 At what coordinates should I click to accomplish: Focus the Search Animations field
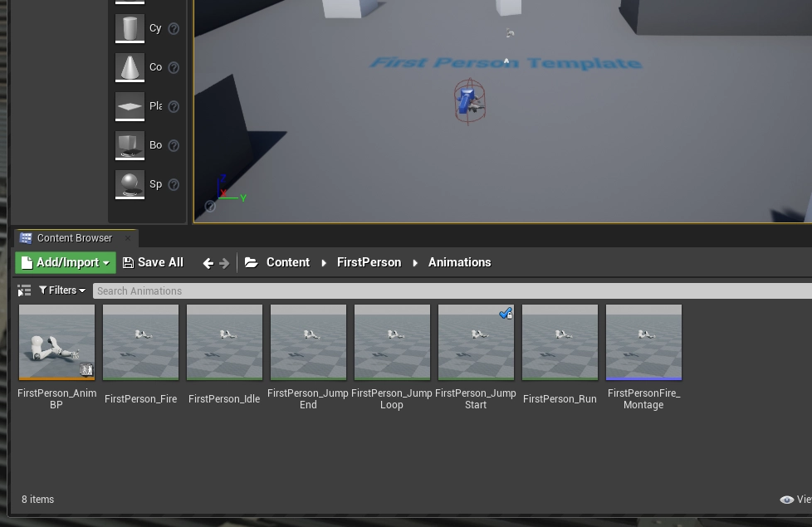[x=452, y=291]
